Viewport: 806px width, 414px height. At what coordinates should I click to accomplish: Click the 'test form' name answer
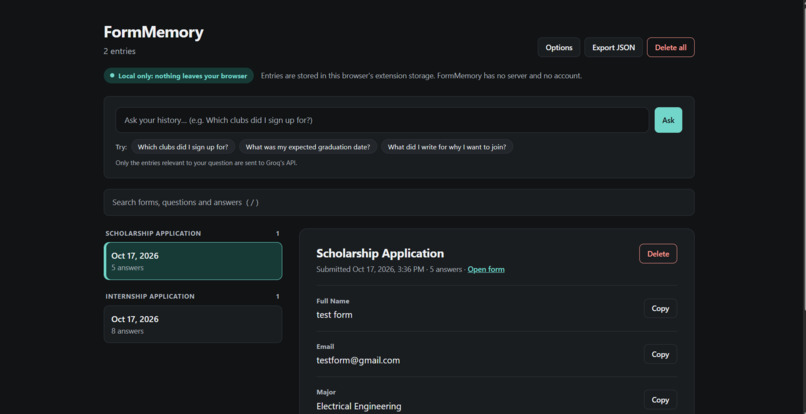pyautogui.click(x=334, y=315)
